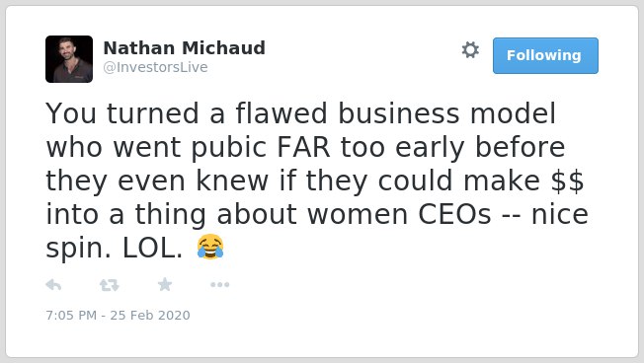Reply to Nathan Michaud's tweet
Image resolution: width=644 pixels, height=363 pixels.
[x=53, y=285]
